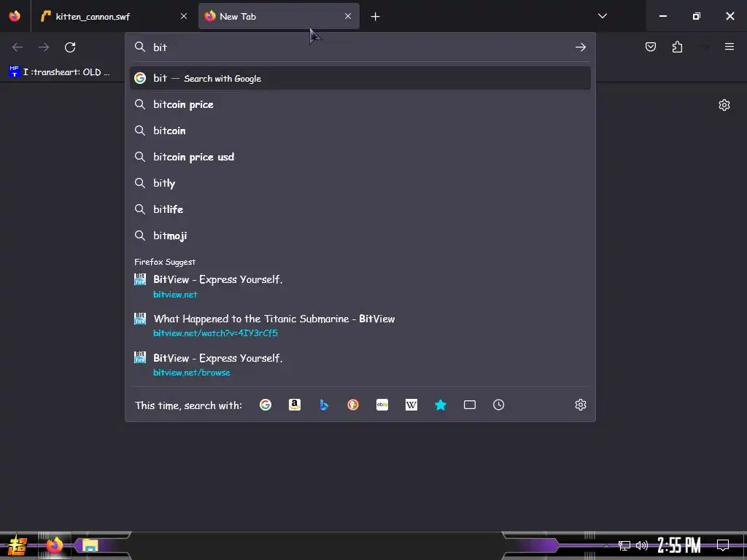Choose 'bitmoji' suggestion
Image resolution: width=747 pixels, height=560 pixels.
[360, 236]
